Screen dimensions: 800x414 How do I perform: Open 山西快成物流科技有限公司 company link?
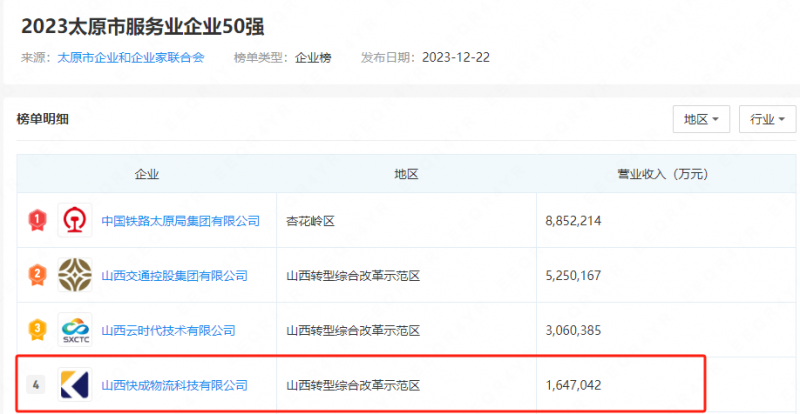174,384
